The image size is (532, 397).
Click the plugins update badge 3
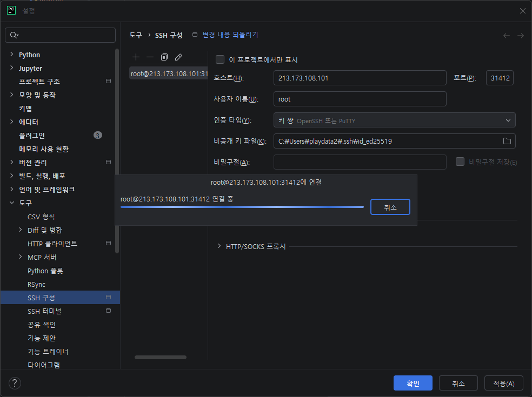98,135
